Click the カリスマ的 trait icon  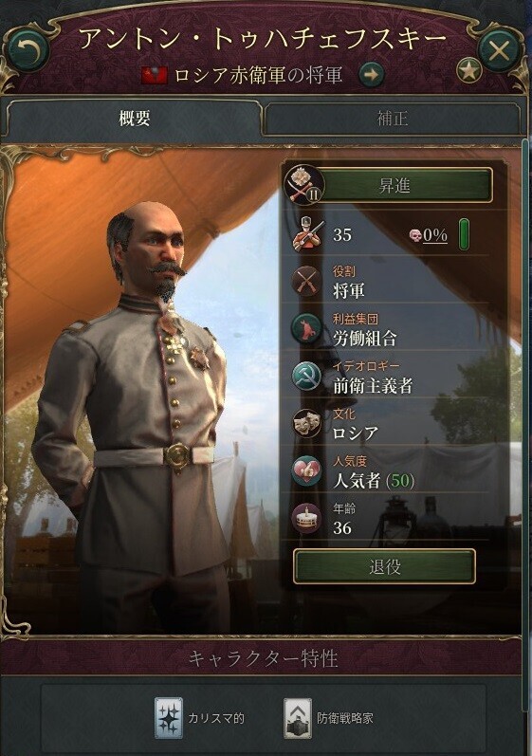(169, 718)
